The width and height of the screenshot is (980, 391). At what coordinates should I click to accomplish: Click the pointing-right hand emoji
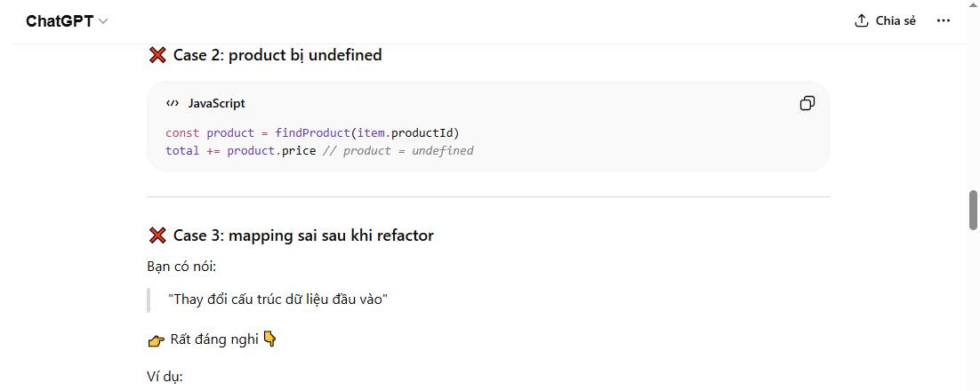157,339
